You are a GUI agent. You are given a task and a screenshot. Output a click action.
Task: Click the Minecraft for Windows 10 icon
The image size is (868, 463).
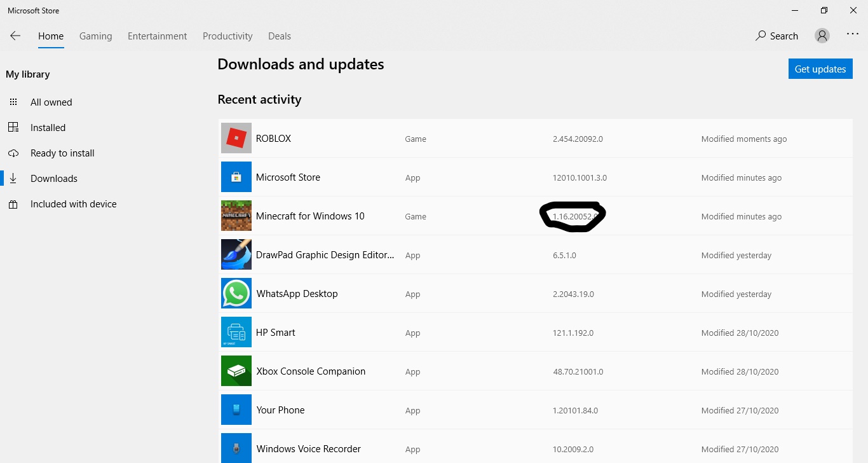pyautogui.click(x=236, y=216)
